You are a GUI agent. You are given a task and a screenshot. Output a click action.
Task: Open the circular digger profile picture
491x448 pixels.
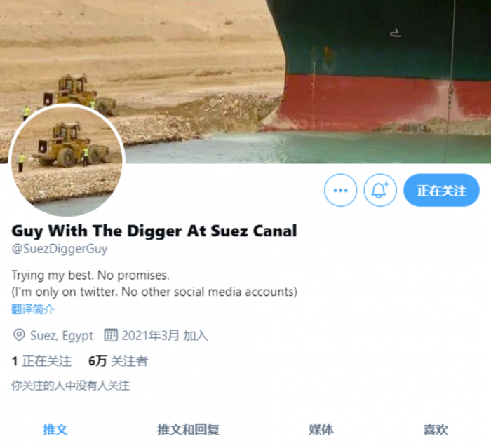click(x=67, y=161)
